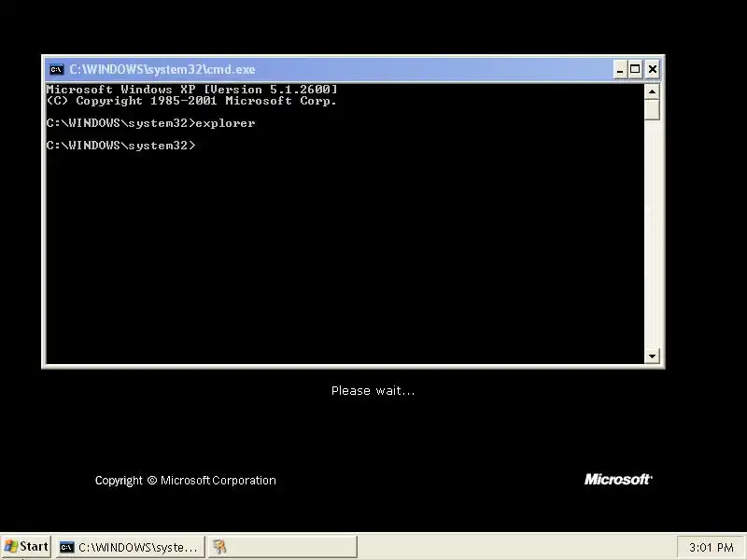Click the console scrollbar thumb
The image size is (747, 560).
point(652,109)
